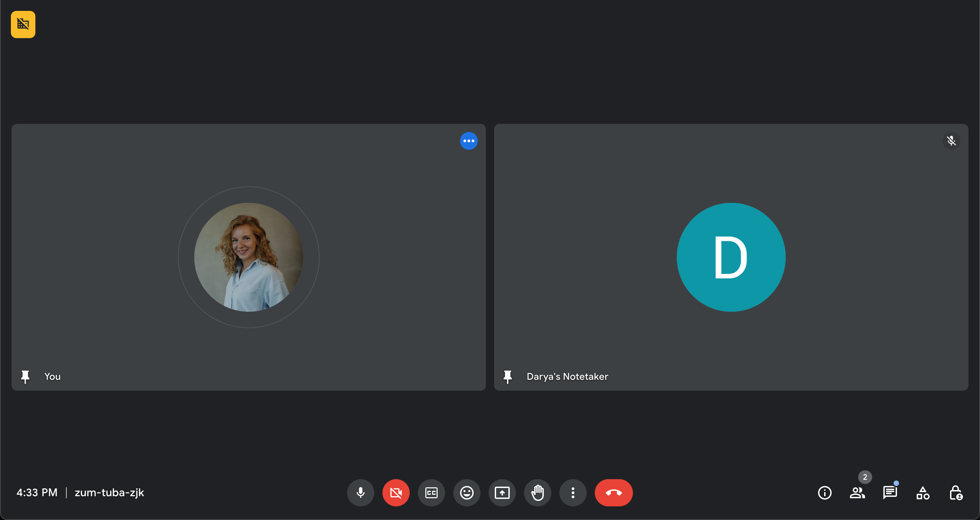Open the in-call chat messages

(890, 493)
